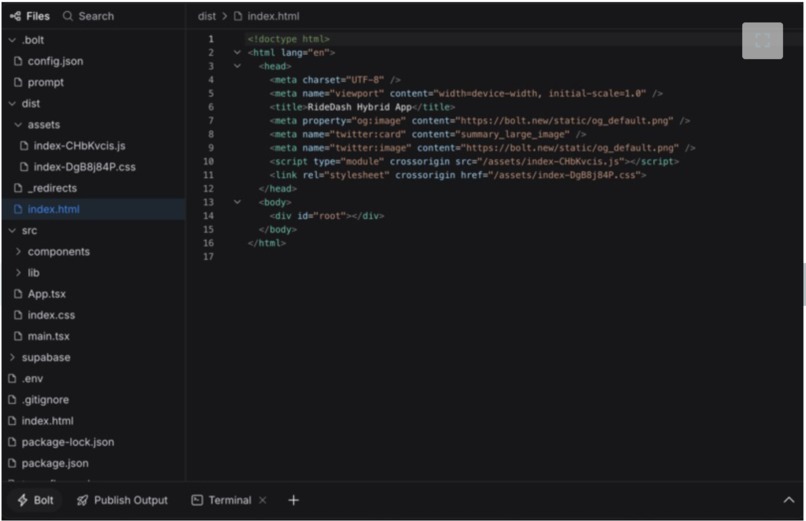Click the Files tree icon
806x521 pixels.
pos(15,16)
